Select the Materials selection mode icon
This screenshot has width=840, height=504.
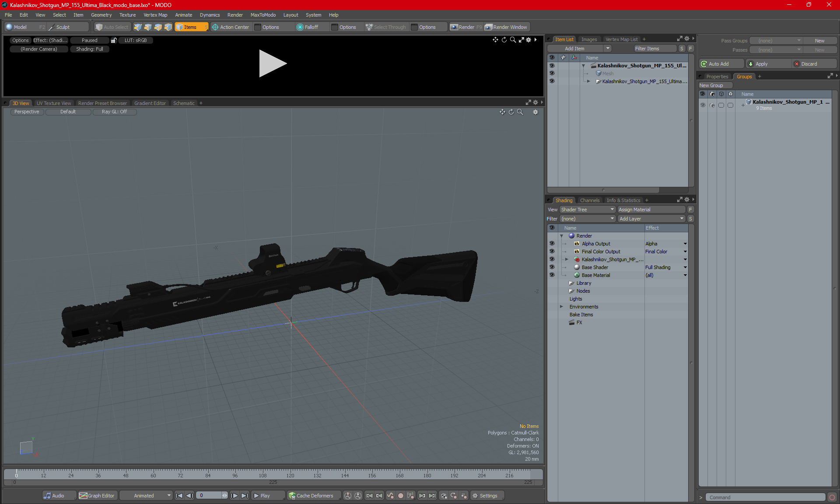(168, 27)
